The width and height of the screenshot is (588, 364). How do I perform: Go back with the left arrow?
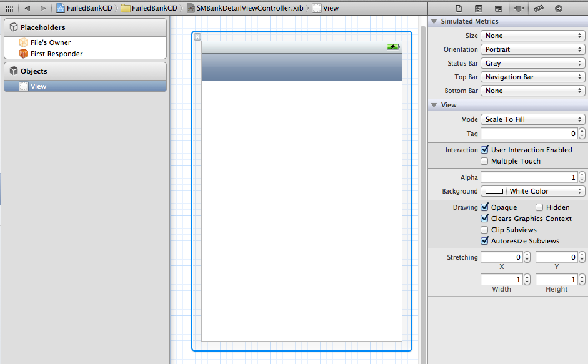click(x=27, y=8)
